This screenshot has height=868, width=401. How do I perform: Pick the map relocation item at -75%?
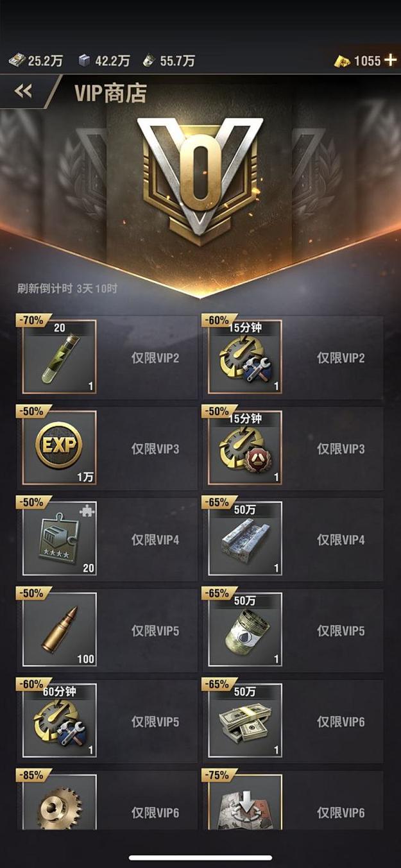[245, 802]
